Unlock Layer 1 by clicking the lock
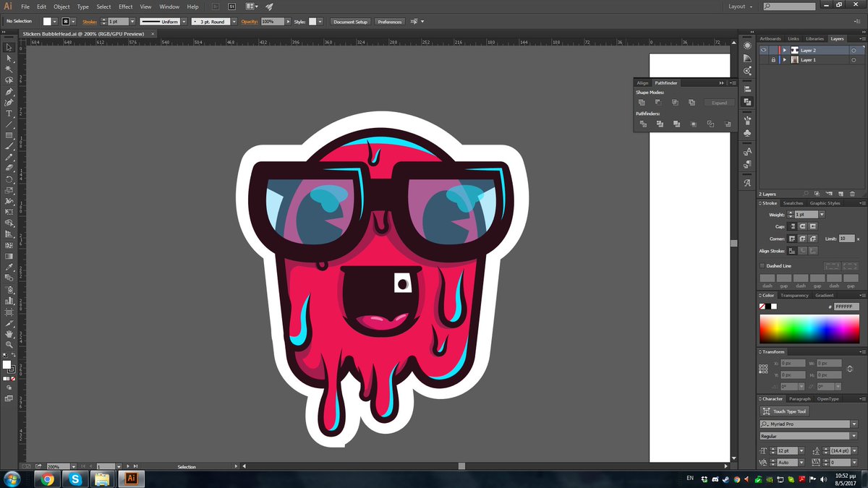The image size is (868, 488). tap(773, 59)
